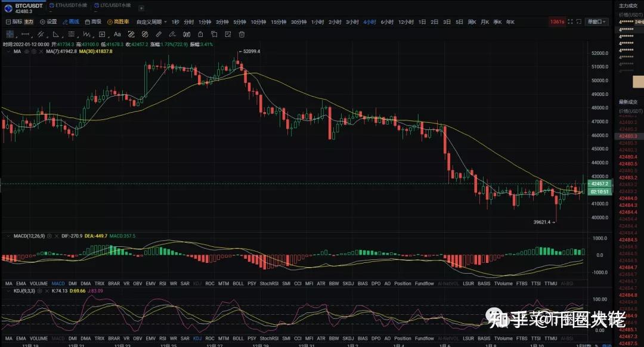
Task: Click the hide drawings striped-circle icon
Action: 144,34
